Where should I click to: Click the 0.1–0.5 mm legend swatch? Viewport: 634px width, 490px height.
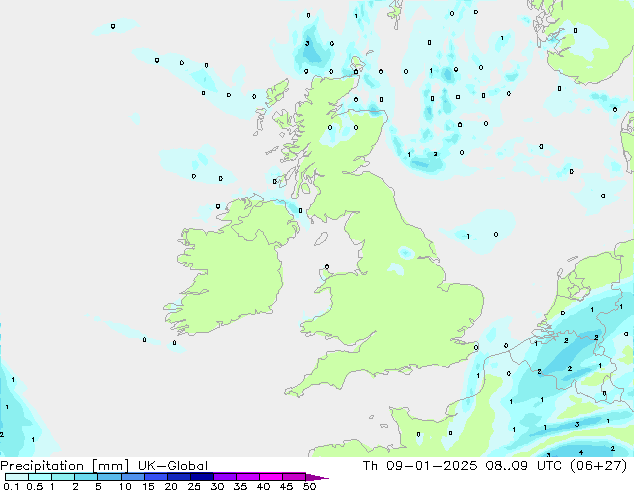click(x=17, y=477)
